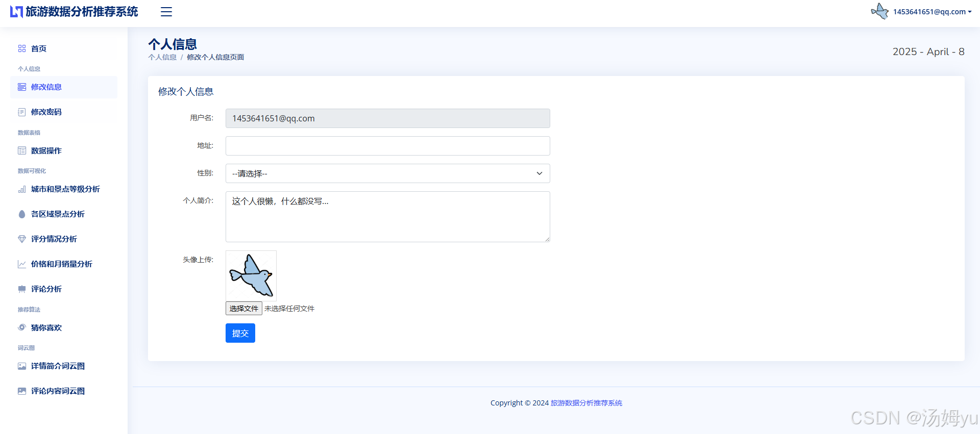Click the 数据操作 table icon
Screen dimensions: 980x434
coord(22,151)
